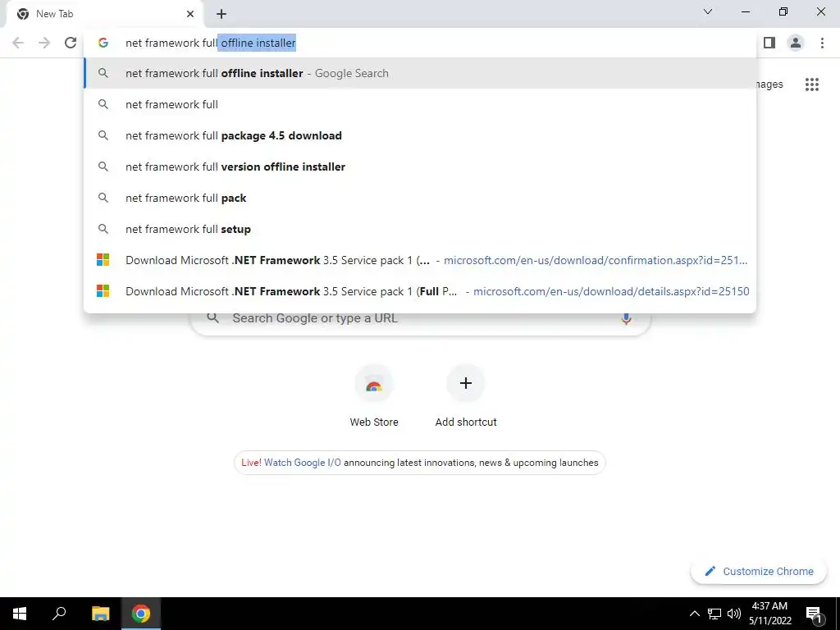Viewport: 840px width, 630px height.
Task: Open microsoft.com details.aspx?id=25150 suggestion
Action: coord(421,291)
